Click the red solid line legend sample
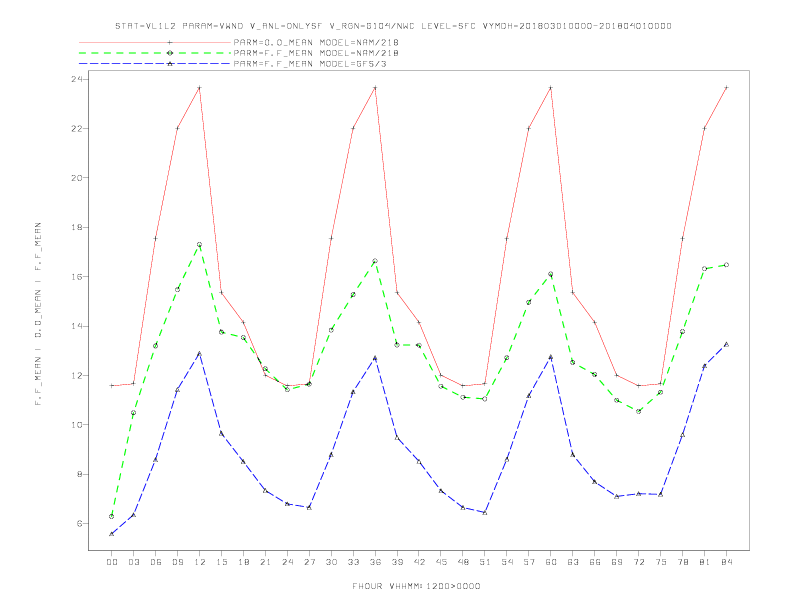This screenshot has width=792, height=612. 155,42
